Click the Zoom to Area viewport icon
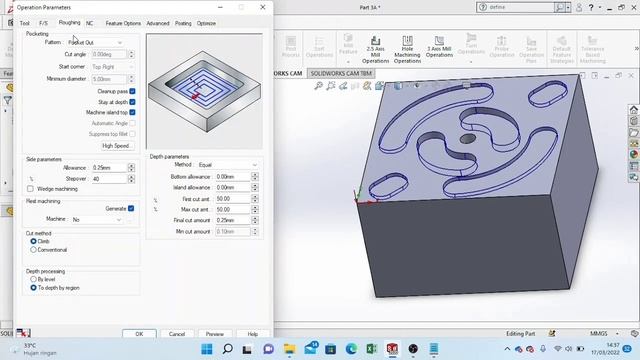Screen dimensions: 640x360 (x=331, y=85)
